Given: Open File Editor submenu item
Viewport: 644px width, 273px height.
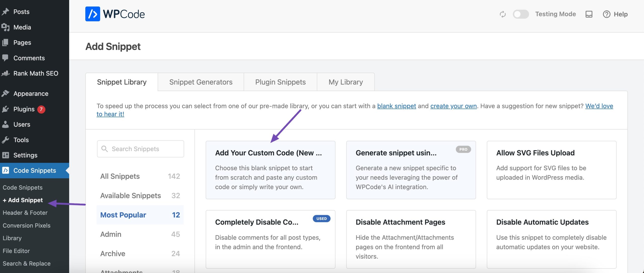Looking at the screenshot, I should point(16,251).
